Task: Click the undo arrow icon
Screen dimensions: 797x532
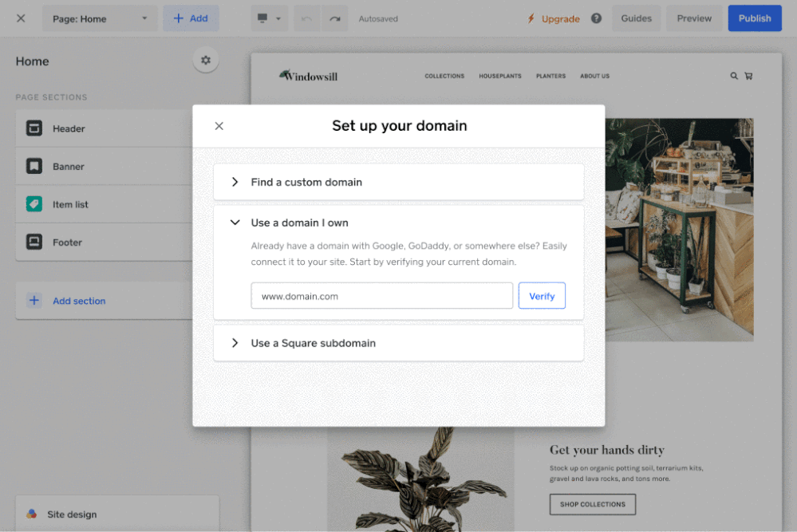Action: point(306,18)
